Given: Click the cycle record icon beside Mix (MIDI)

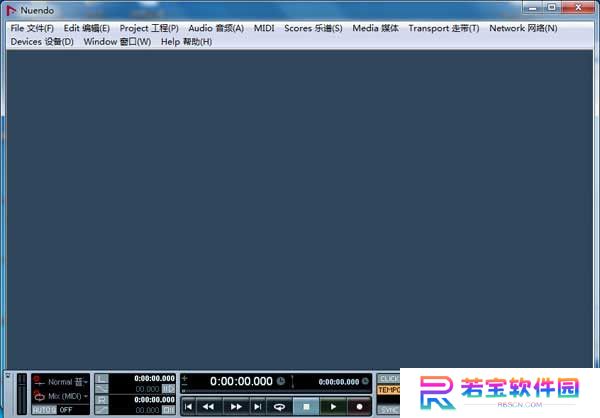Looking at the screenshot, I should point(39,396).
